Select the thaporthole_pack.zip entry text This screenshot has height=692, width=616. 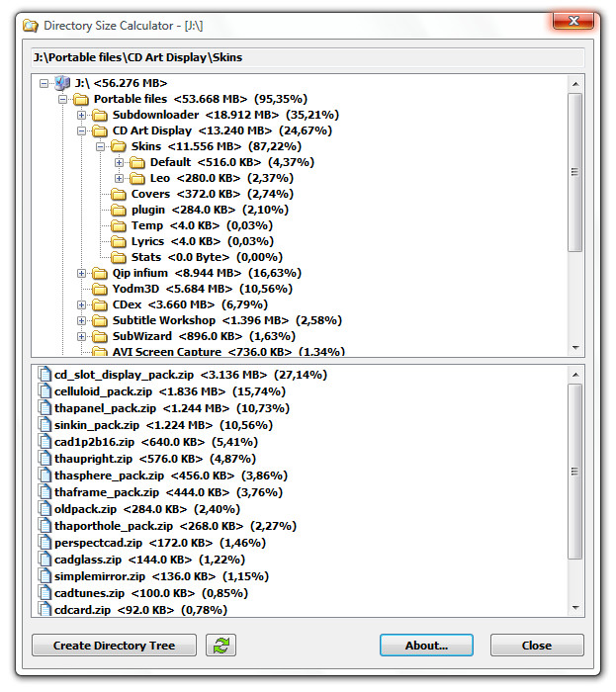pyautogui.click(x=175, y=526)
